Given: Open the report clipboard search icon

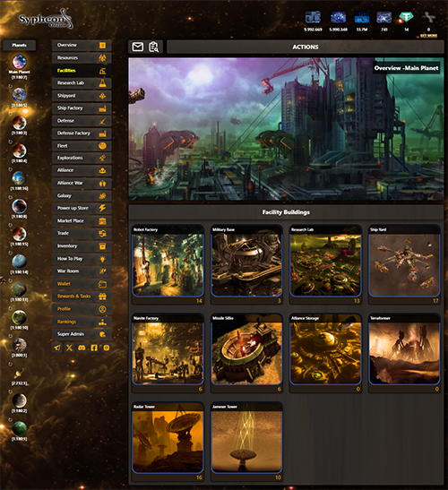Looking at the screenshot, I should (153, 47).
